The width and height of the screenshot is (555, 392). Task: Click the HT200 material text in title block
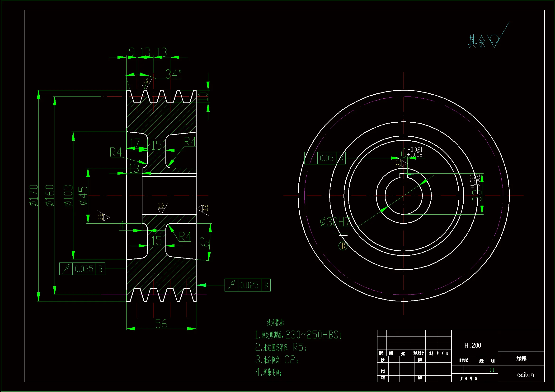coord(473,346)
